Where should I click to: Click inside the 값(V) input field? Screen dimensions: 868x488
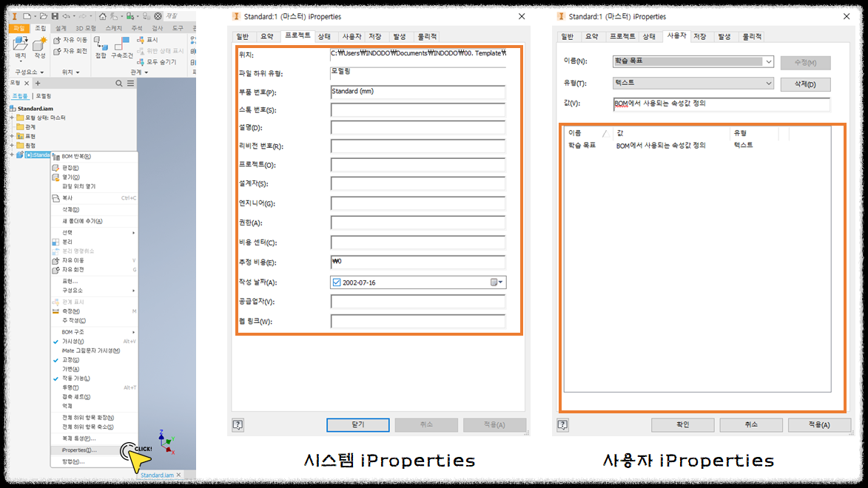pyautogui.click(x=721, y=104)
